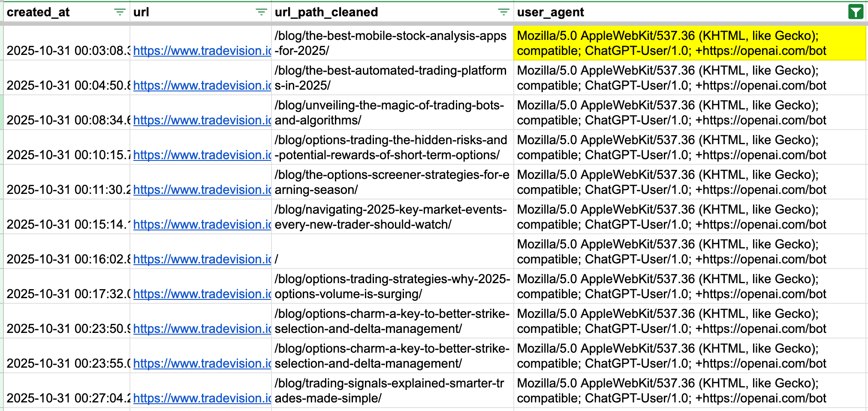The image size is (868, 411).
Task: Open the tradevision link in 00:10:15 row
Action: tap(202, 155)
